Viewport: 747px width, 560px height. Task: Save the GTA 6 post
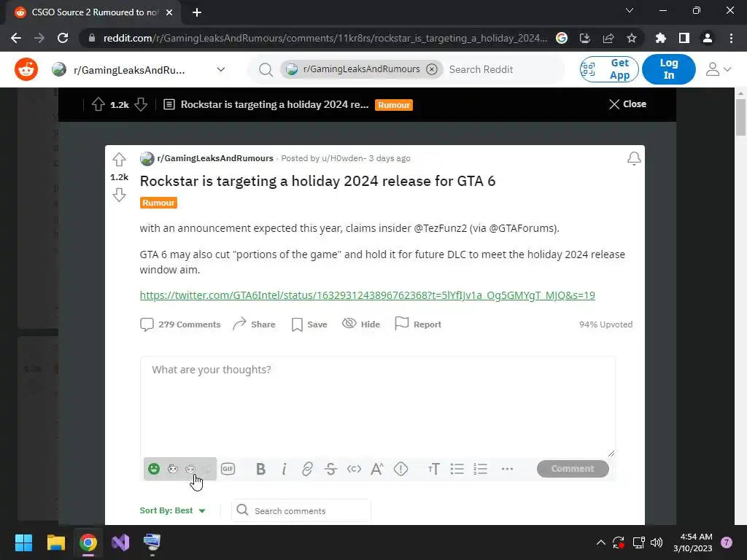(309, 324)
